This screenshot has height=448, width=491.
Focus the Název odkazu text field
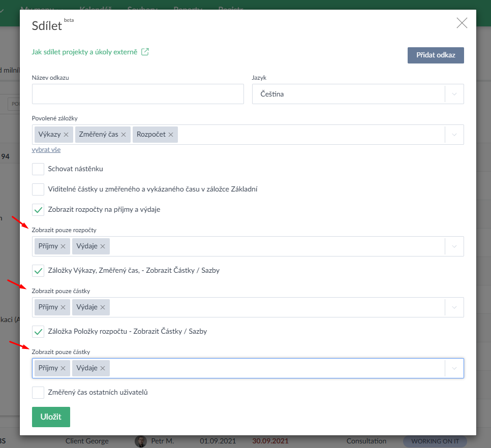coord(138,94)
